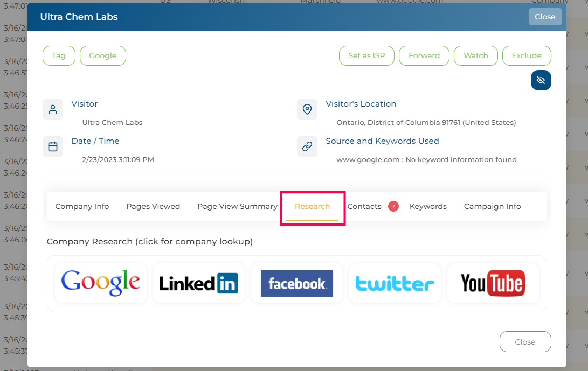Open the Contacts tab

[364, 206]
